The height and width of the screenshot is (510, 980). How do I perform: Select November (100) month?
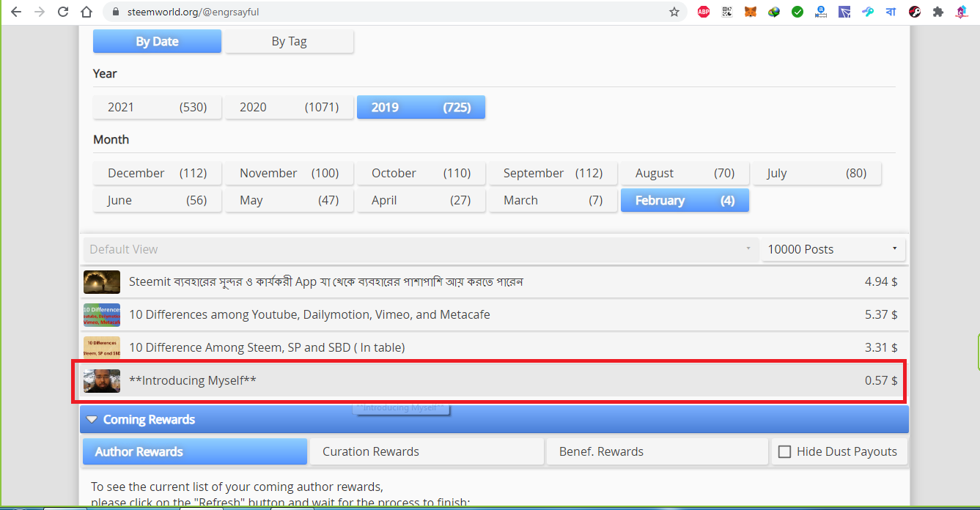(x=289, y=173)
